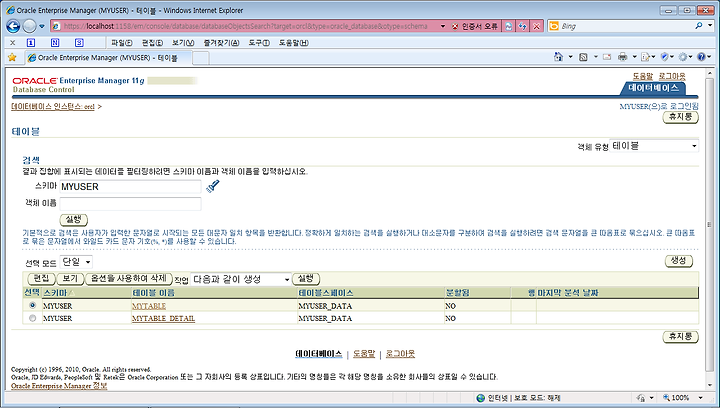
Task: Open a new blank browser tab
Action: click(x=201, y=58)
